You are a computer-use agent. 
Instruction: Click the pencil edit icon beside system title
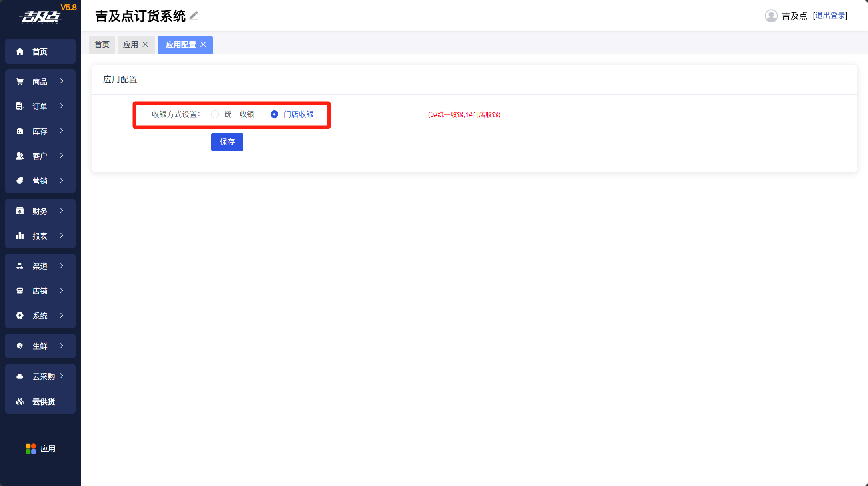194,16
